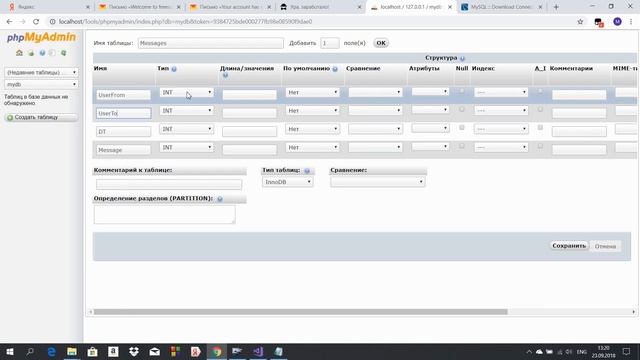This screenshot has height=360, width=640.
Task: Focus the length/values input for DT row
Action: coord(249,131)
